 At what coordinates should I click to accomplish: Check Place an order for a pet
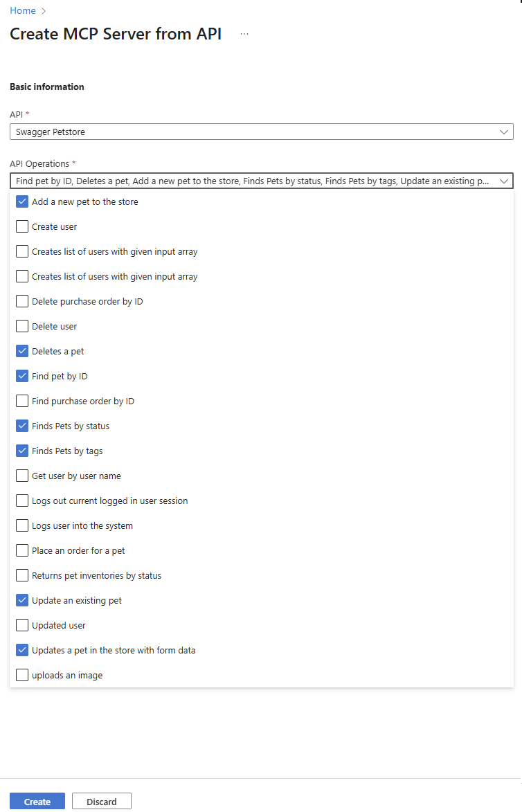coord(21,550)
